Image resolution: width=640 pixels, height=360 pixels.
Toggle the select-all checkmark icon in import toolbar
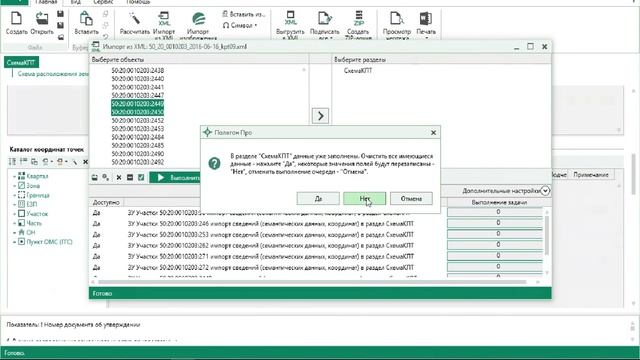pyautogui.click(x=141, y=178)
